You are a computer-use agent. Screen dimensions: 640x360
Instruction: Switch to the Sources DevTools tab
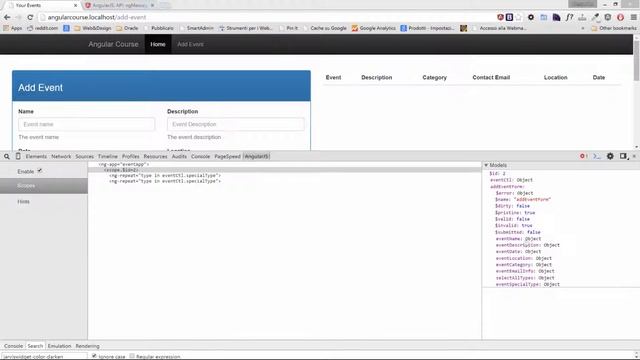[x=84, y=156]
